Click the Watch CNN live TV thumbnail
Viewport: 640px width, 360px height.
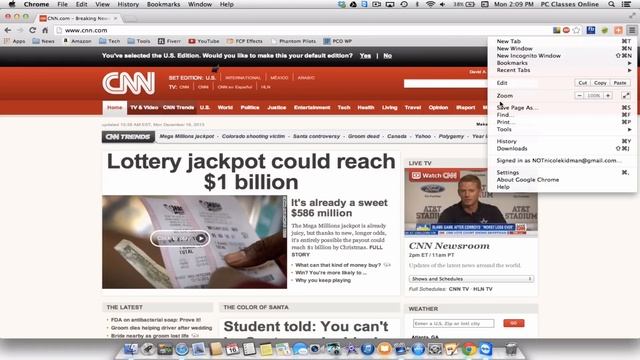[x=471, y=202]
